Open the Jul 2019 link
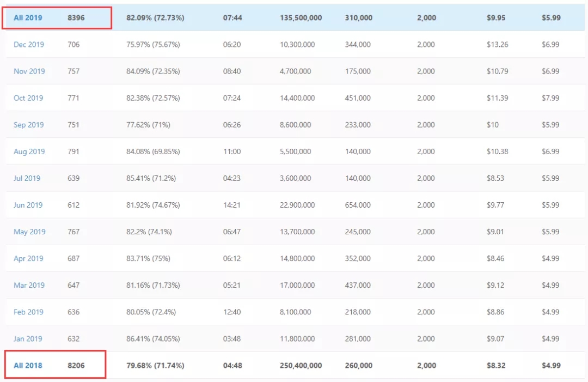Viewport: 588px width, 382px height. click(27, 178)
